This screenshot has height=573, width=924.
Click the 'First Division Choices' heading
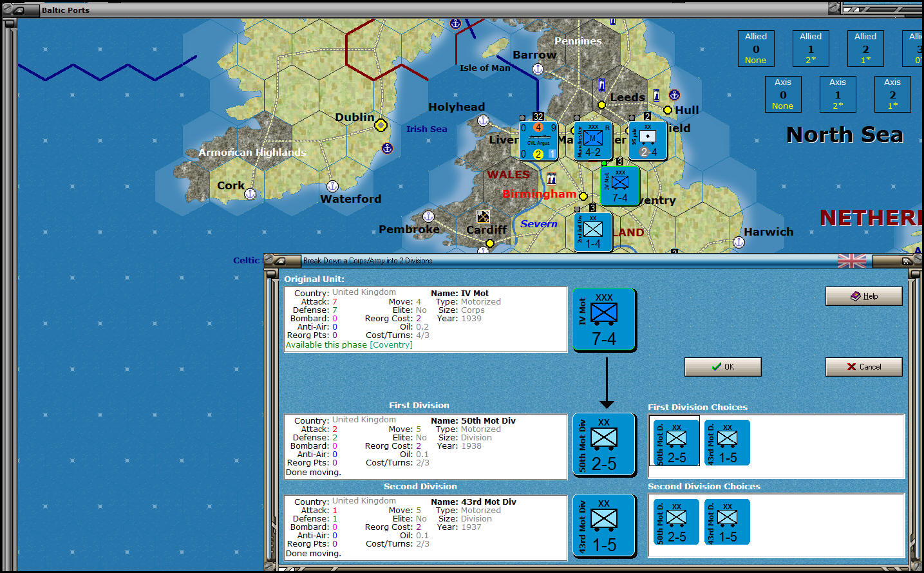[x=697, y=408]
